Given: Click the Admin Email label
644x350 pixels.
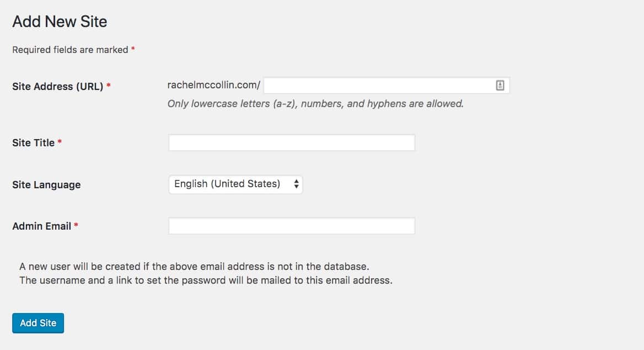Looking at the screenshot, I should coord(41,226).
